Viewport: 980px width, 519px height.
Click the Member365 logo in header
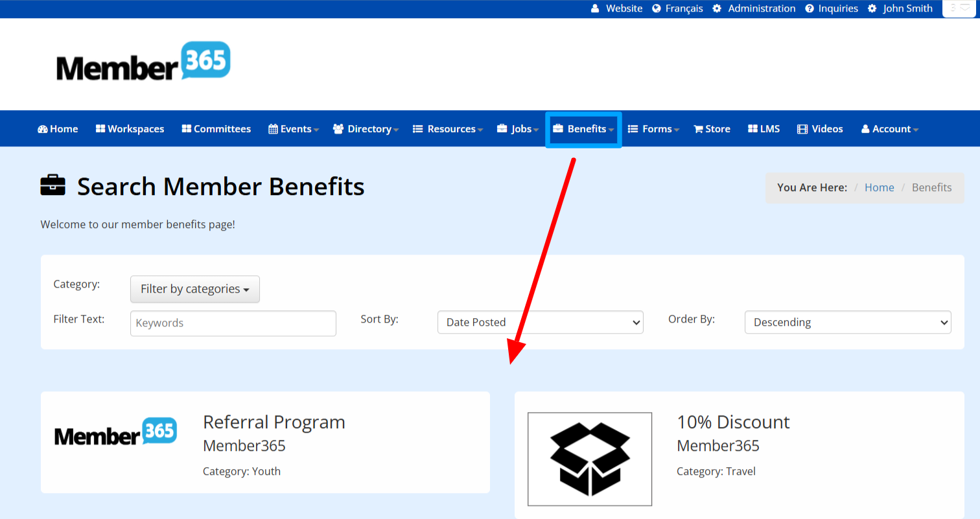coord(143,62)
